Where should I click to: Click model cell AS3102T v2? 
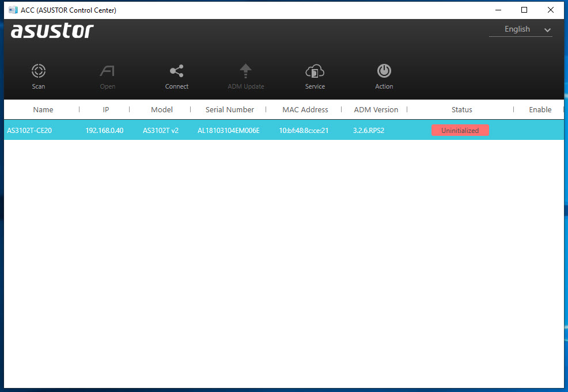(161, 130)
